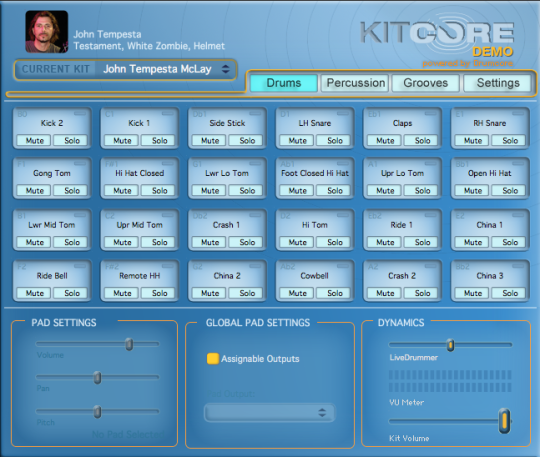
Task: Solo the Crash 2 pad
Action: coord(422,293)
